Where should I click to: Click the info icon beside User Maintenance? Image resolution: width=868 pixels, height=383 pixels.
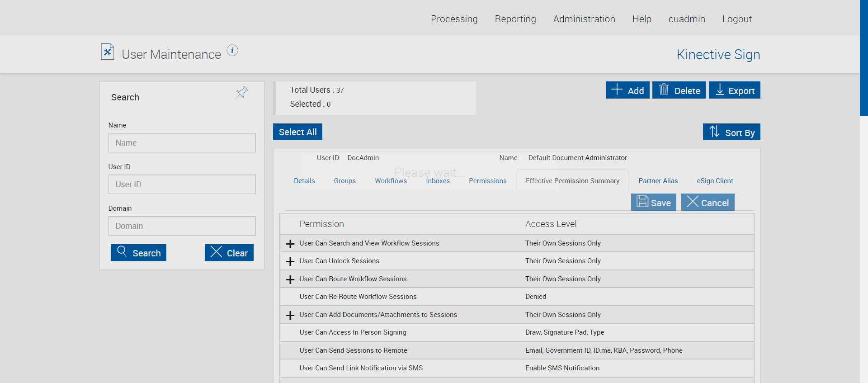(x=232, y=50)
